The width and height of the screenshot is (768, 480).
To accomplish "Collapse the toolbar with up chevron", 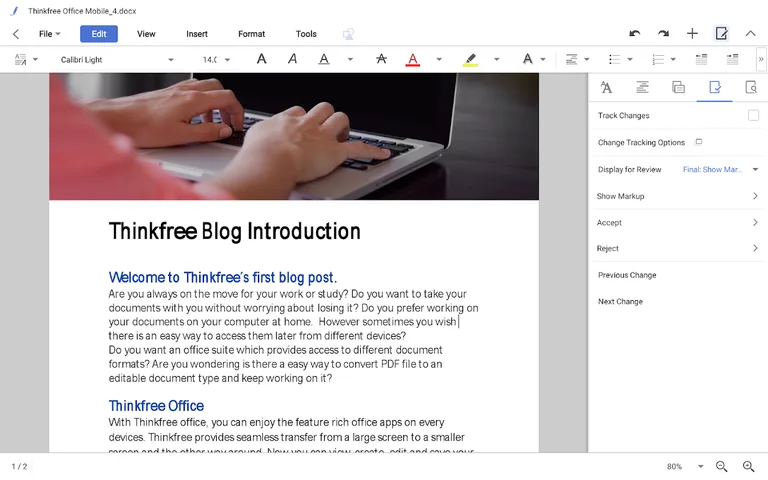I will point(750,34).
